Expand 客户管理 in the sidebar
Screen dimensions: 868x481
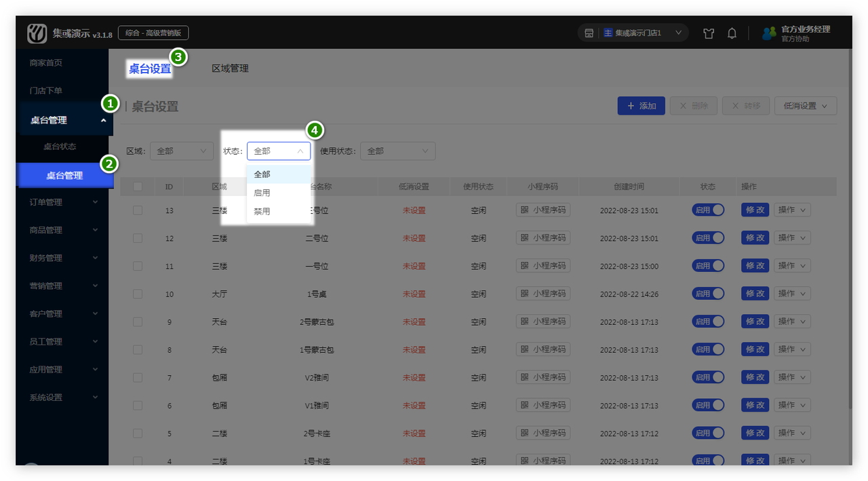63,313
